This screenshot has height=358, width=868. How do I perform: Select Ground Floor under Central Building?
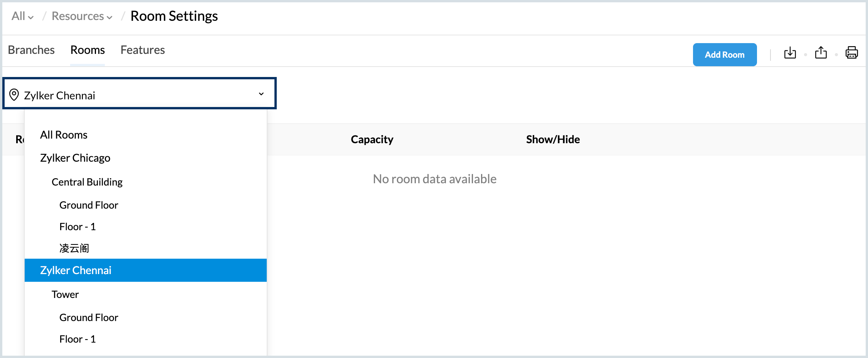(x=89, y=205)
